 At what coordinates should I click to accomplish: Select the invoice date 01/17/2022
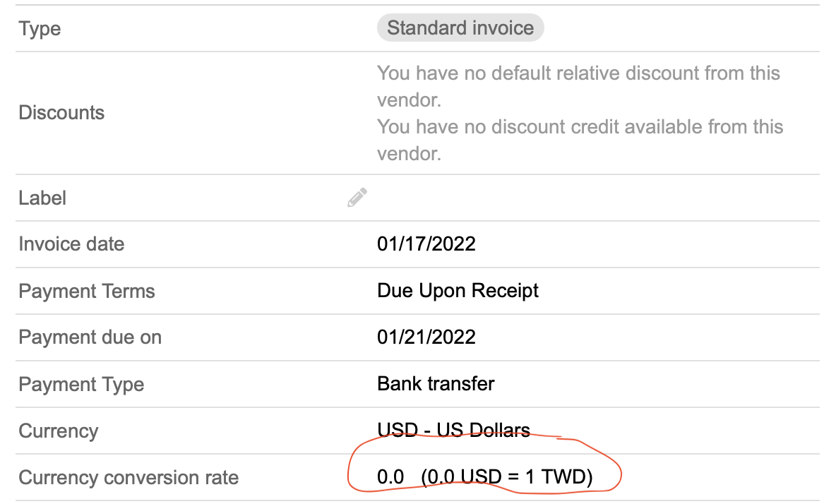point(426,244)
